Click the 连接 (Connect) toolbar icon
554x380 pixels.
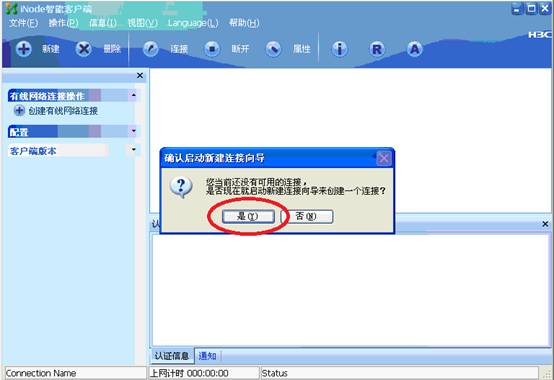151,49
